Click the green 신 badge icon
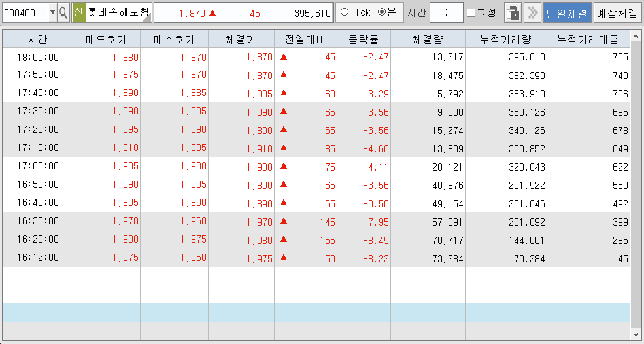Screen dimensions: 644x344 click(x=78, y=12)
